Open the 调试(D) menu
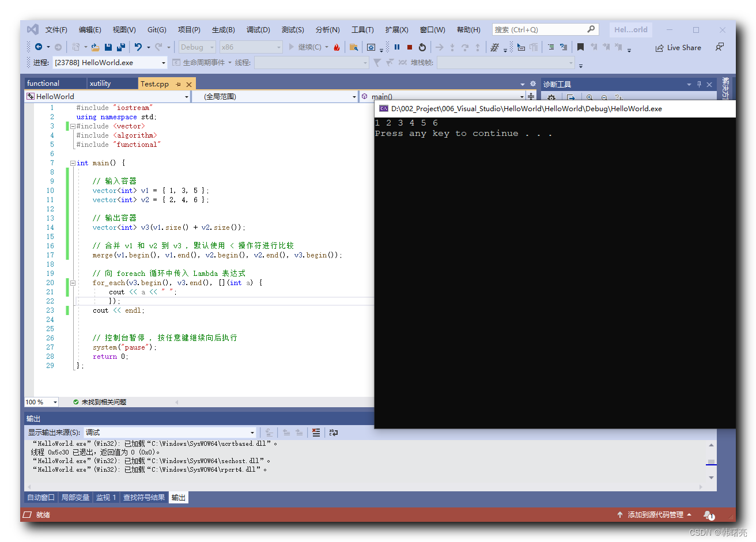 tap(258, 29)
